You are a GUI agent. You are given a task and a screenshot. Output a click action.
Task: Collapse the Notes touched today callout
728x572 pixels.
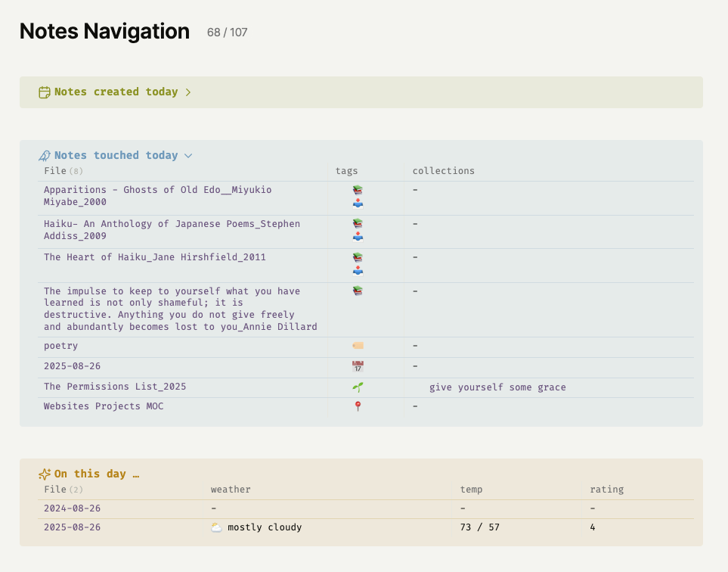point(188,156)
